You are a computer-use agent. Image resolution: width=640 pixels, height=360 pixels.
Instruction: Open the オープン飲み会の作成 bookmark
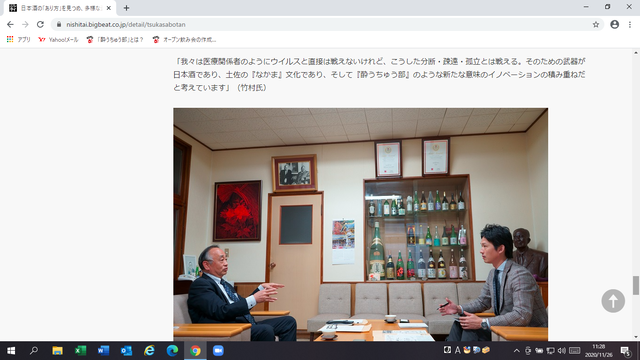[x=184, y=40]
